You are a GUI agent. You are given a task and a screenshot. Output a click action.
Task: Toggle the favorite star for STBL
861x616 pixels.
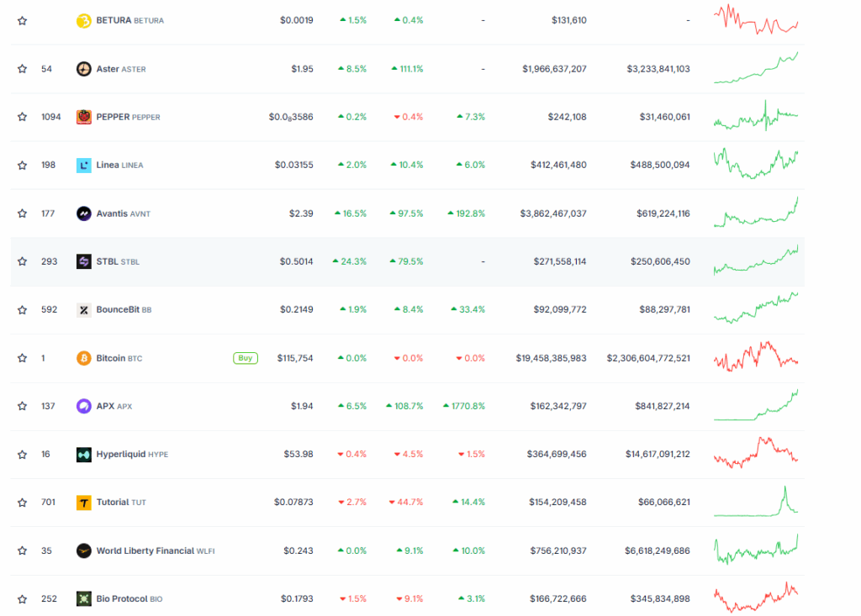[22, 261]
